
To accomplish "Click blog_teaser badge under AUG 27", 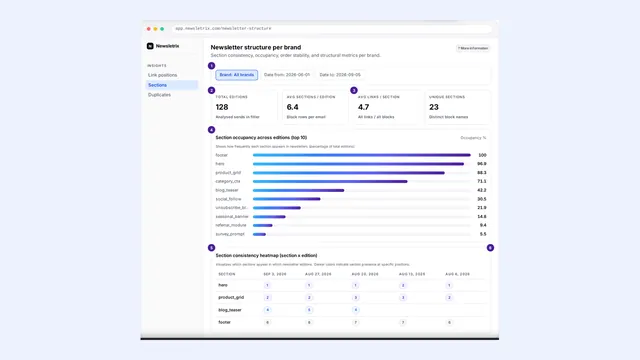I will click(309, 310).
